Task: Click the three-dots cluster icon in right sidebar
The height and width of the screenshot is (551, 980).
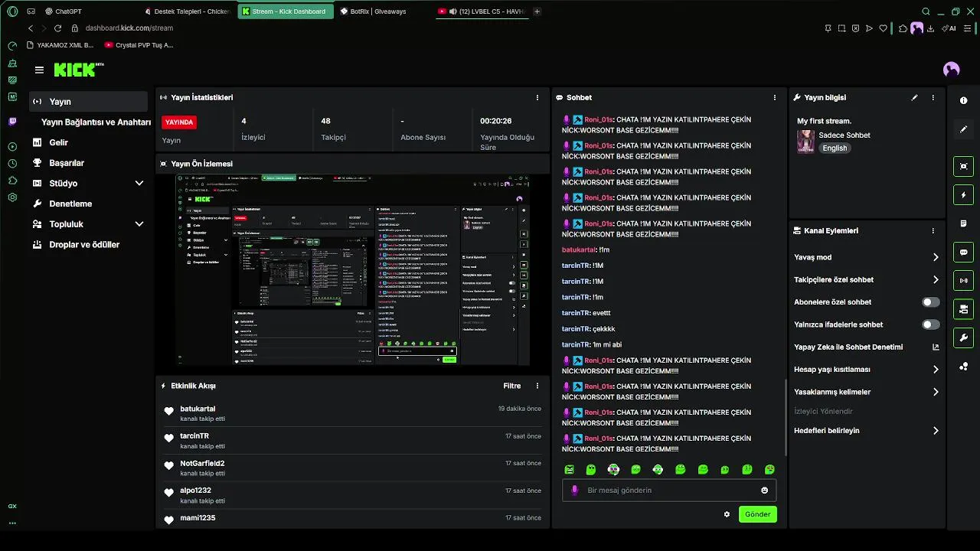Action: 963,367
